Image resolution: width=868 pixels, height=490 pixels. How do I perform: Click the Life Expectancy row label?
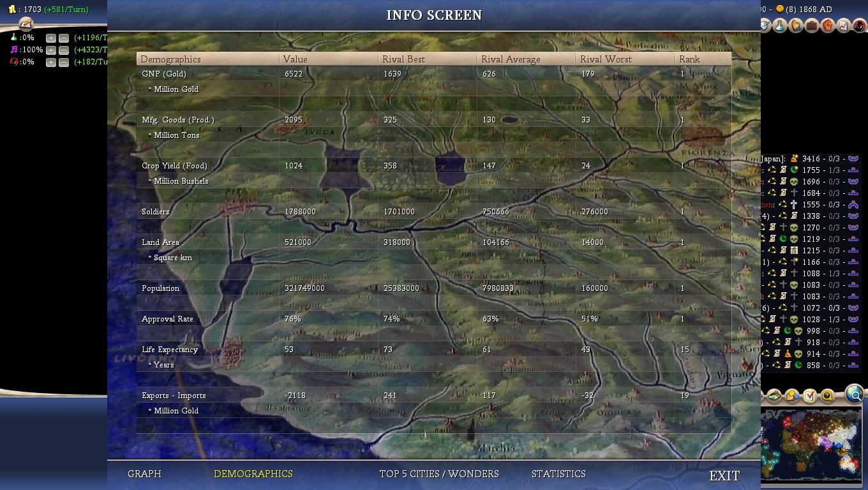click(170, 350)
